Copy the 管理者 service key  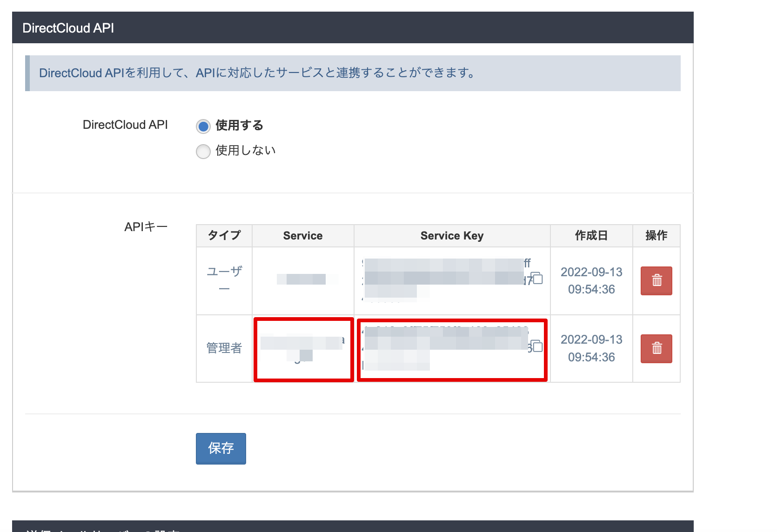coord(537,346)
